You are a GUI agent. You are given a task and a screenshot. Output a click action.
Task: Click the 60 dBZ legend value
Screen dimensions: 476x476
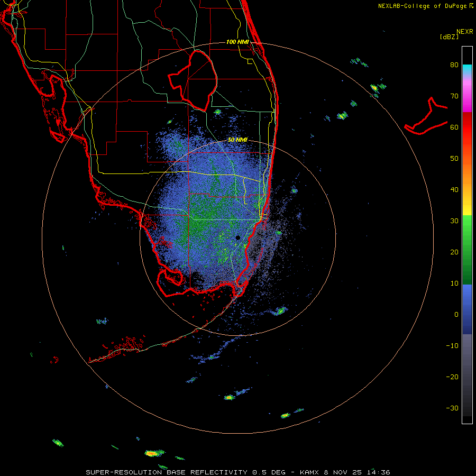454,127
